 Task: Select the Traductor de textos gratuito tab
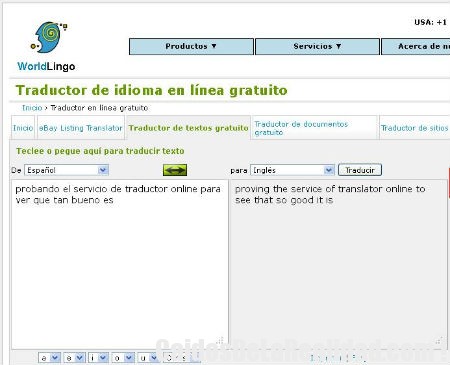click(188, 128)
